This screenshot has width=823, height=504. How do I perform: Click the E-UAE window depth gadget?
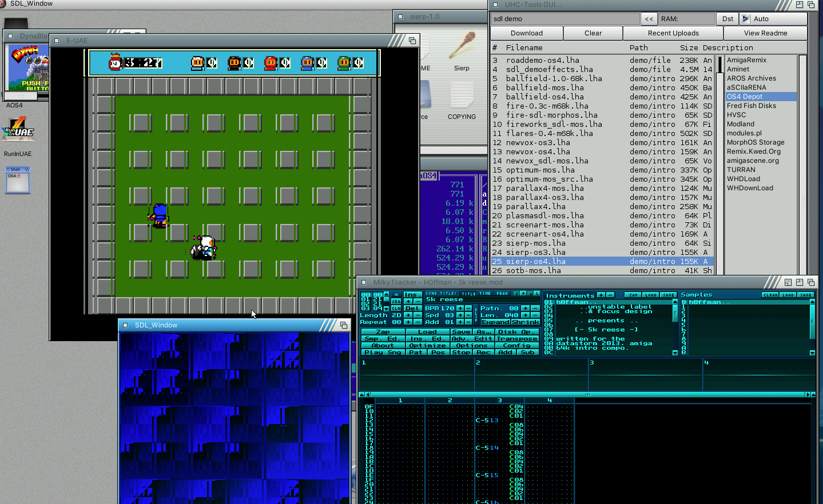point(412,41)
